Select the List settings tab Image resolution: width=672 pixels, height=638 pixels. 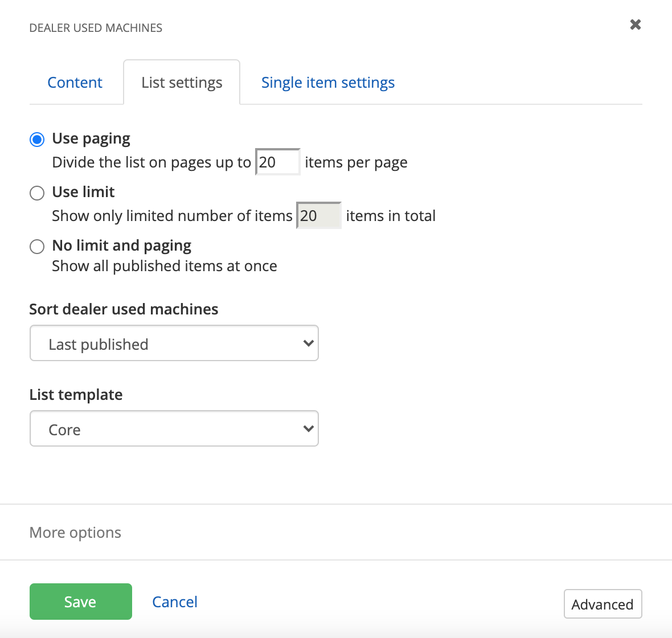pos(182,83)
